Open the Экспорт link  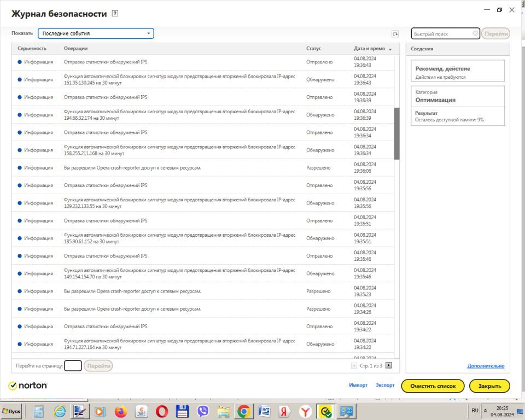[384, 385]
